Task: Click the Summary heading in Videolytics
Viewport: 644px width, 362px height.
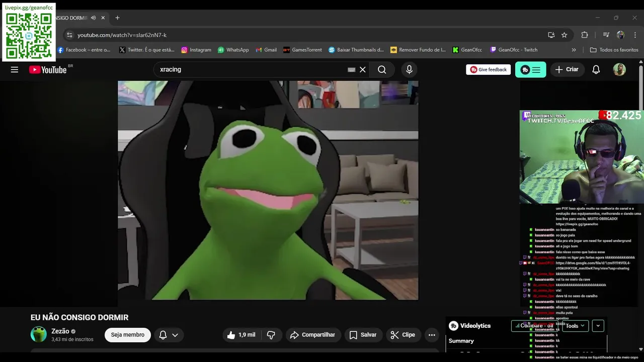Action: [x=461, y=341]
